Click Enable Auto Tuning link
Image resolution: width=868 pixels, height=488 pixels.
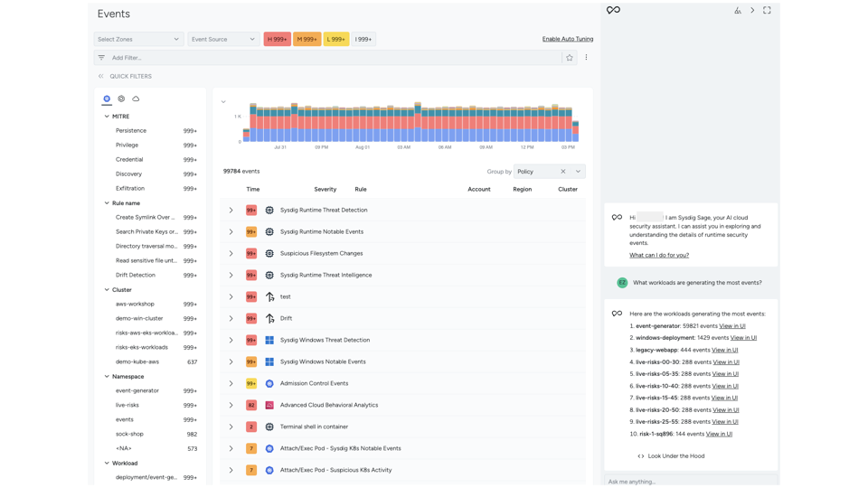(567, 40)
